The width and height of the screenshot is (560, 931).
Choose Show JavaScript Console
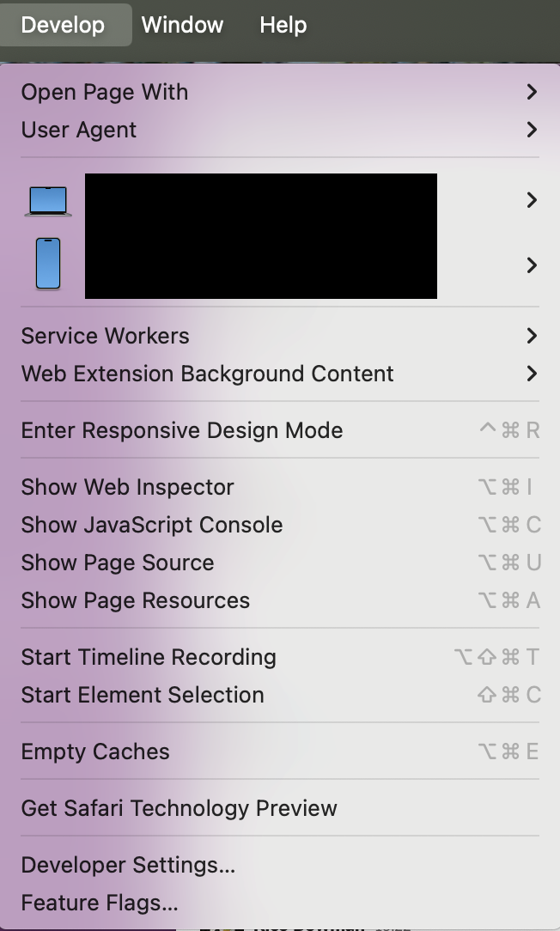point(152,525)
